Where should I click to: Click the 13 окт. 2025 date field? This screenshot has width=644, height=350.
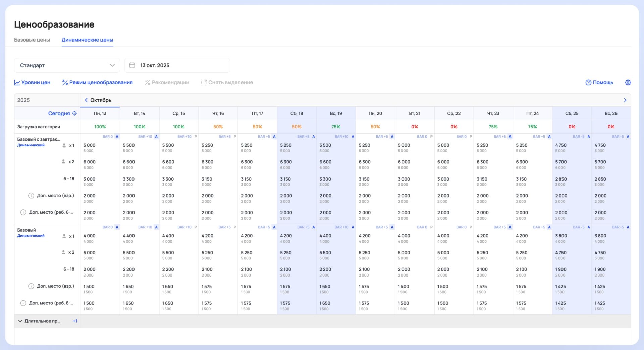(177, 65)
